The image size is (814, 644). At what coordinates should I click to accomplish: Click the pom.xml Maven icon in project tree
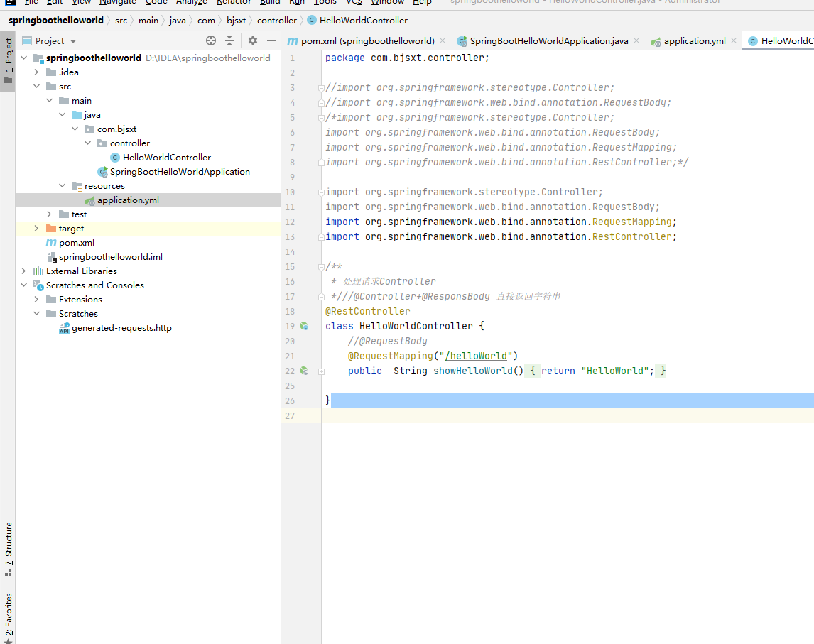51,242
